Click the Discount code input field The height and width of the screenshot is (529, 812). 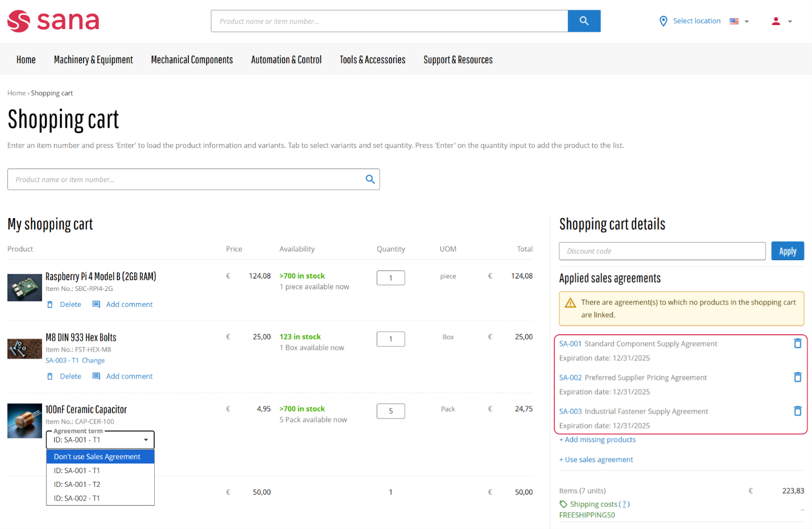(x=662, y=251)
